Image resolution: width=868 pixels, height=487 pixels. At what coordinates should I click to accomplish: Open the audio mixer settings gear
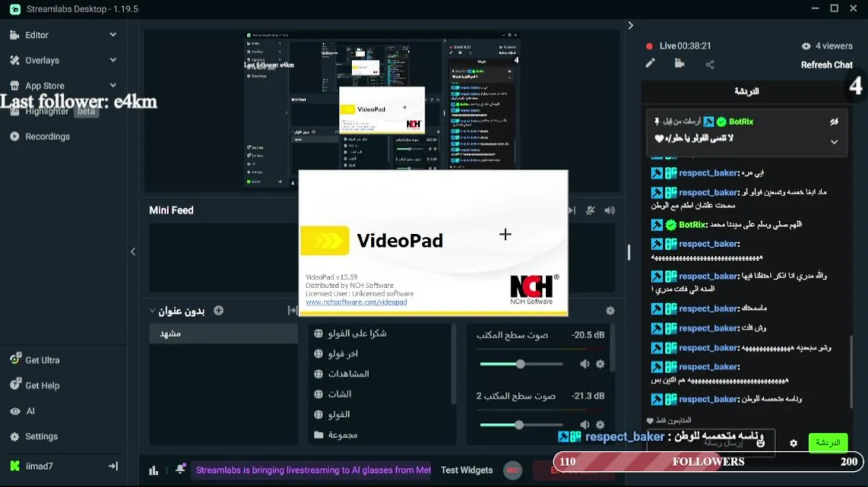click(610, 310)
